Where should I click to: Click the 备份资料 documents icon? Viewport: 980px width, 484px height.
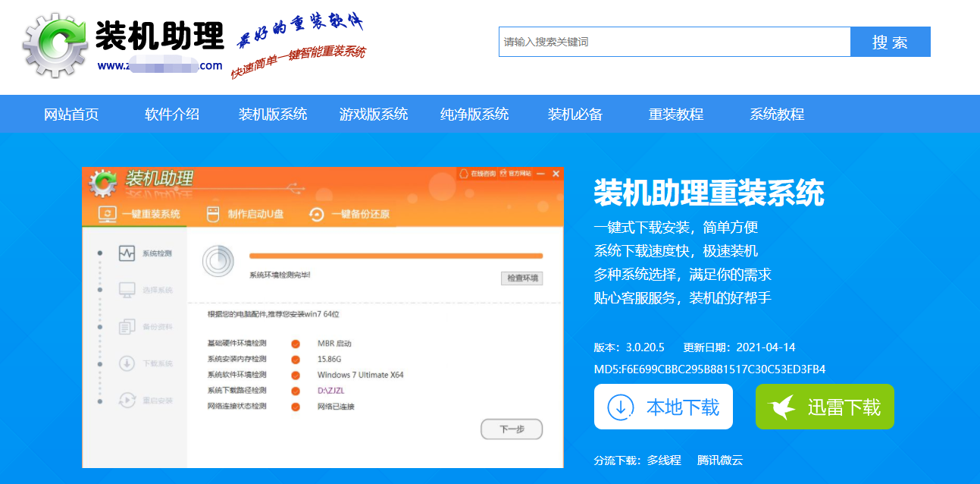point(127,327)
